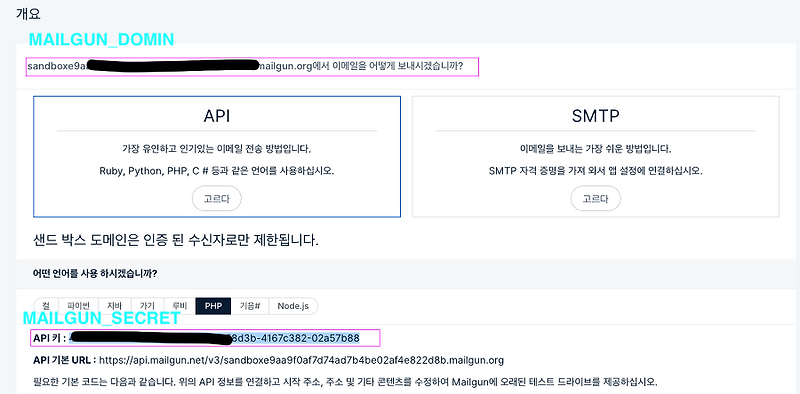This screenshot has height=394, width=800.
Task: Click the sandbox mailgun.org domain text
Action: point(170,66)
